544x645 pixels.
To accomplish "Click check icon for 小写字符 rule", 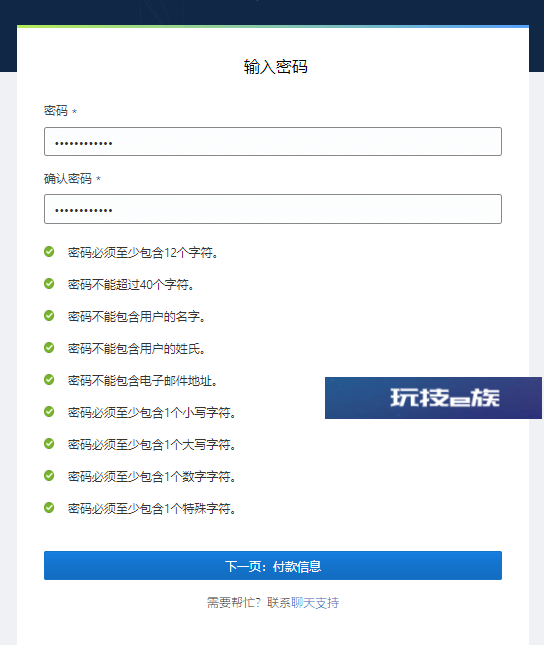I will tap(49, 412).
